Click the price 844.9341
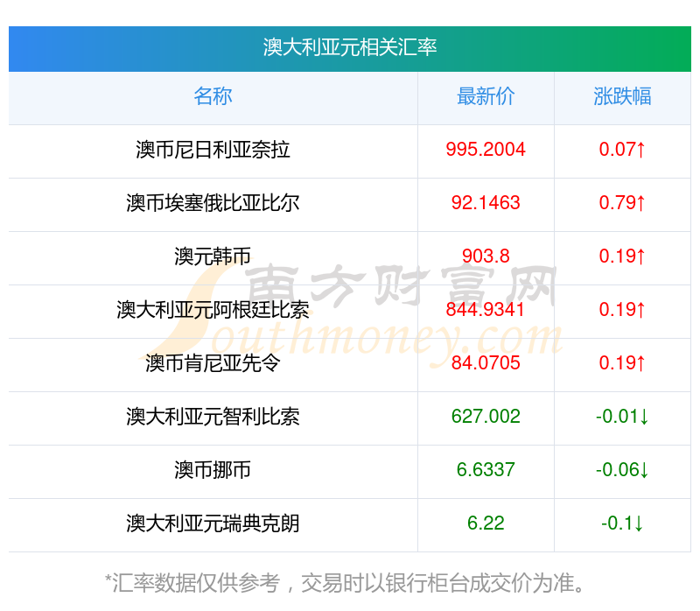The image size is (700, 611). pyautogui.click(x=486, y=310)
